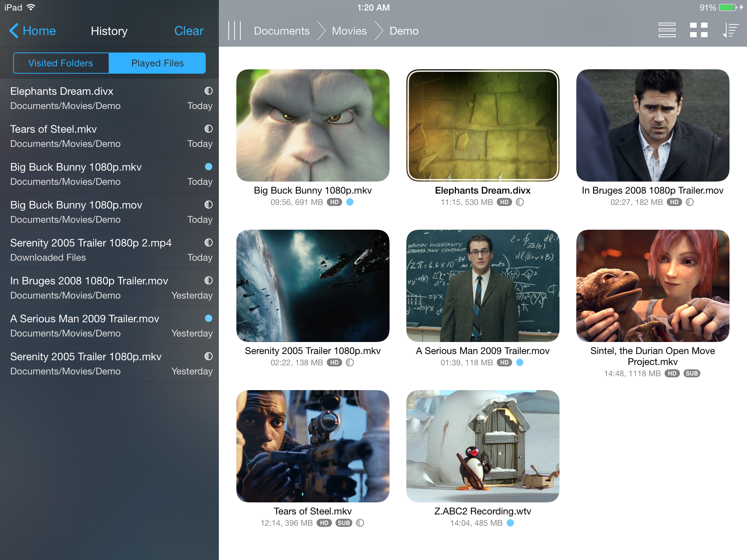747x560 pixels.
Task: Click SUB badge under Sintel Durian Project
Action: (x=692, y=374)
